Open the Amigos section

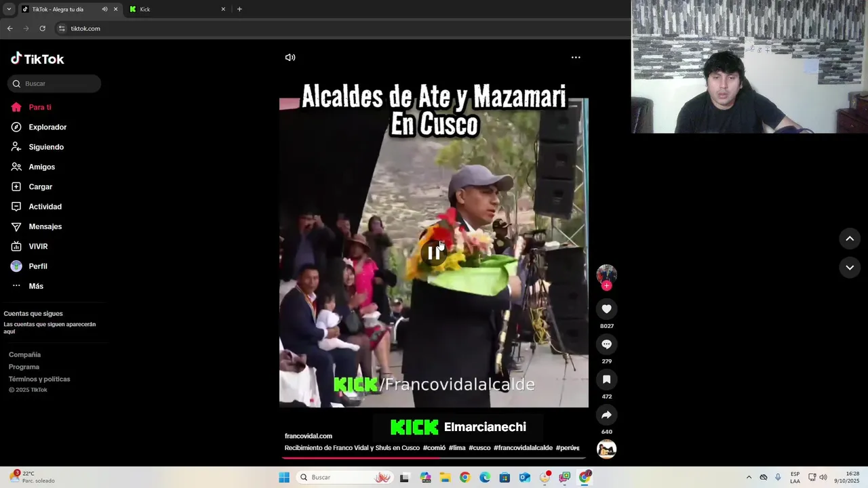pos(33,167)
